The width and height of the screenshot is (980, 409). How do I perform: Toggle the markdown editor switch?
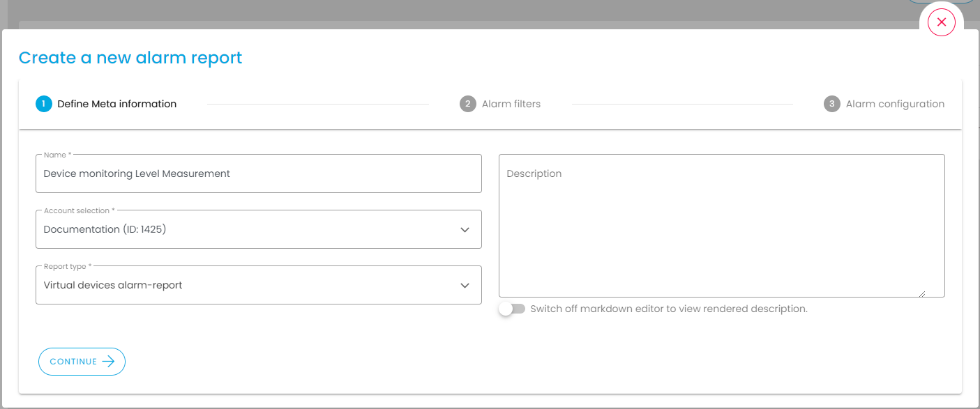point(512,309)
